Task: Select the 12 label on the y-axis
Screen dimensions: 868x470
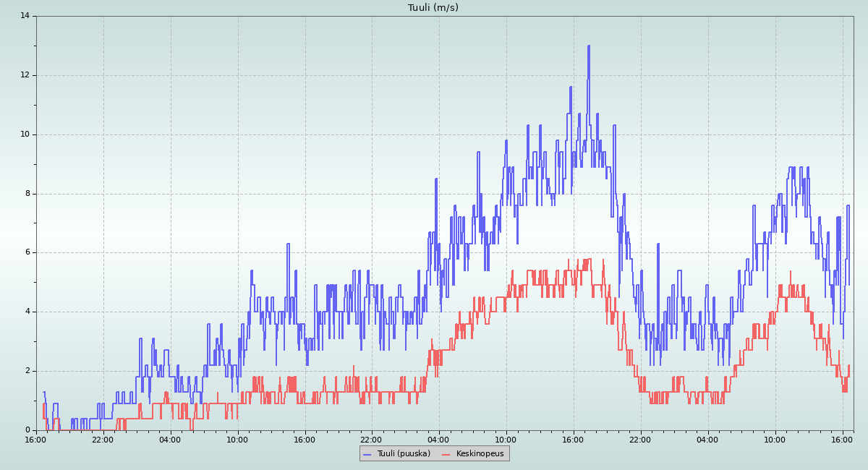Action: coord(25,75)
